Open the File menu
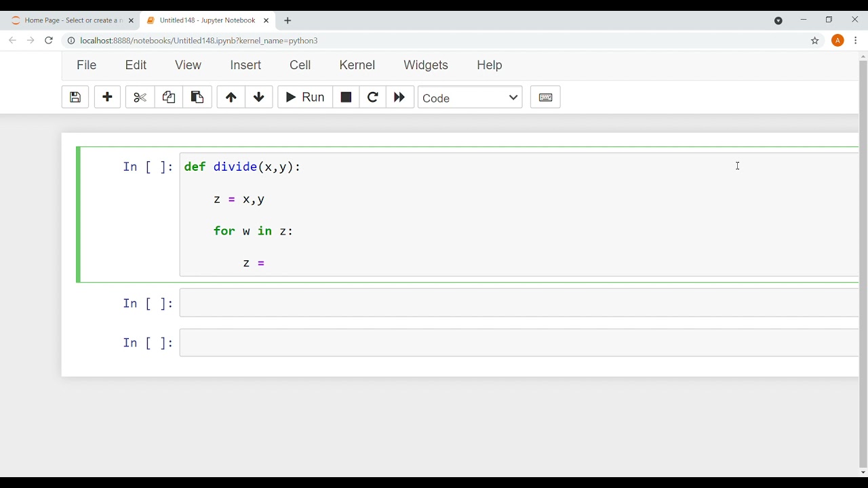 [86, 65]
